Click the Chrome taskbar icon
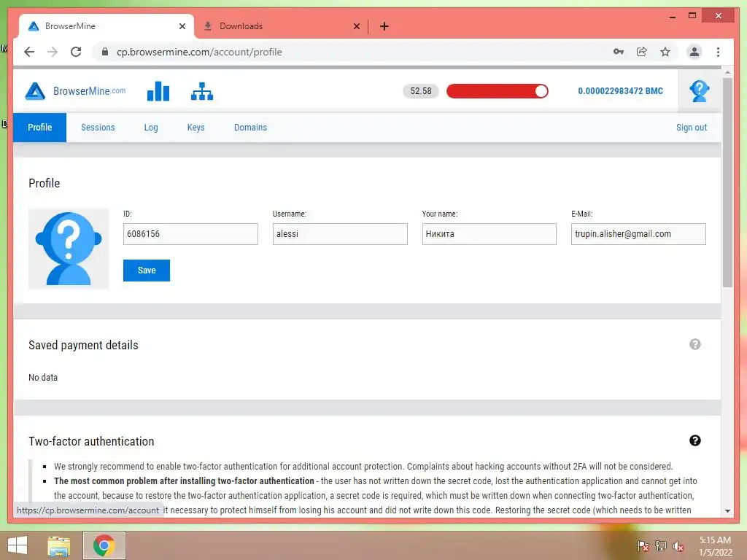 pos(104,545)
